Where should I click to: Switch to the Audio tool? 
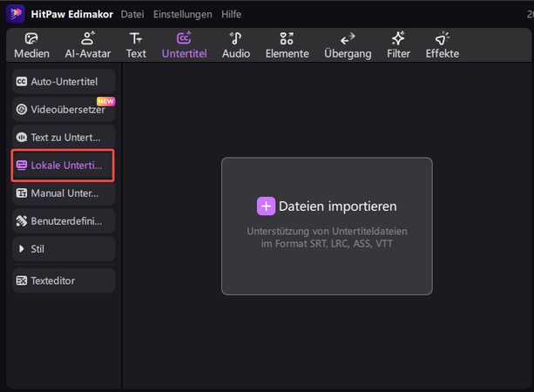[x=235, y=45]
